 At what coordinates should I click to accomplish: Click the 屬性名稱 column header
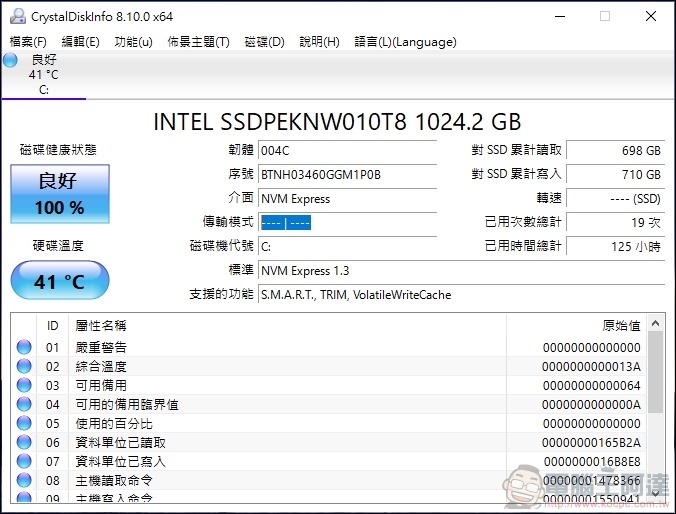tap(288, 326)
